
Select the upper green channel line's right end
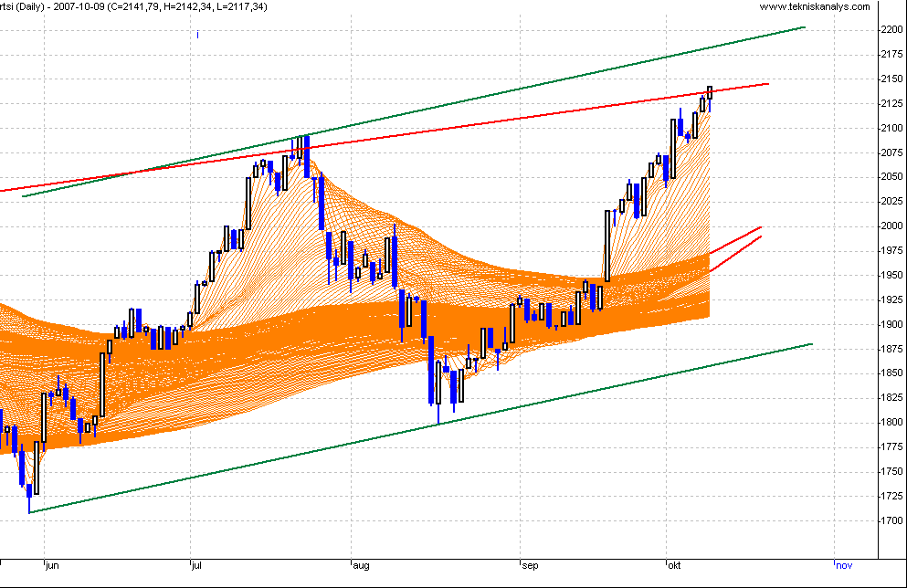[x=803, y=27]
